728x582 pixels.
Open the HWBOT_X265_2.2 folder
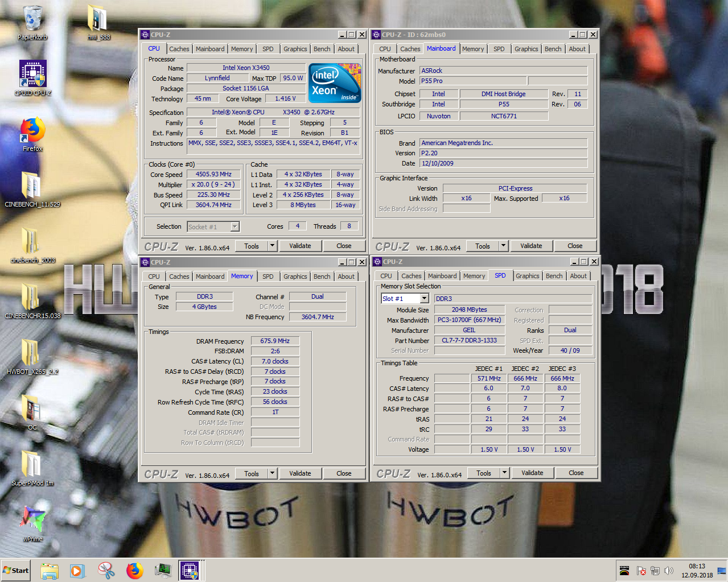pos(32,357)
